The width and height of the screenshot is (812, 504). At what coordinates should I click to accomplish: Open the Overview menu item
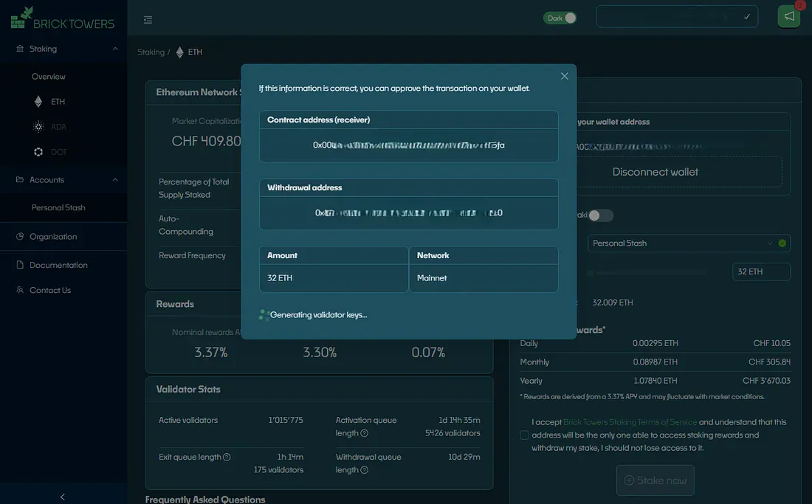(x=48, y=77)
